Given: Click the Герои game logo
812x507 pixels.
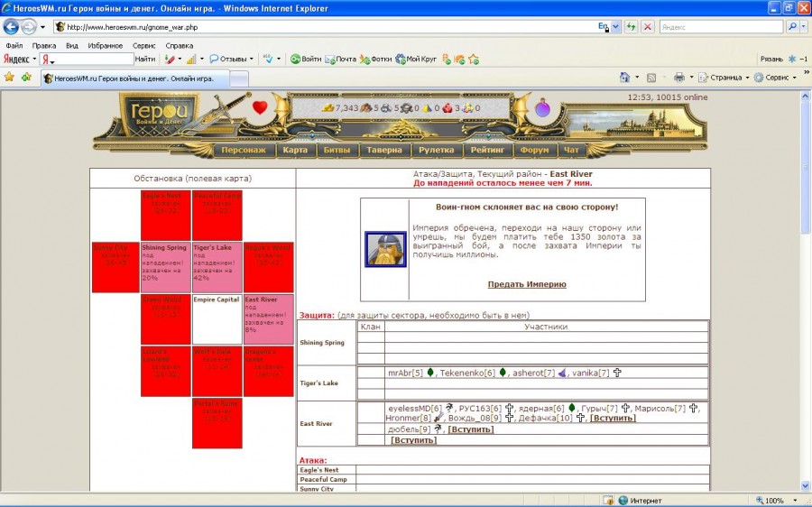Looking at the screenshot, I should coord(159,114).
